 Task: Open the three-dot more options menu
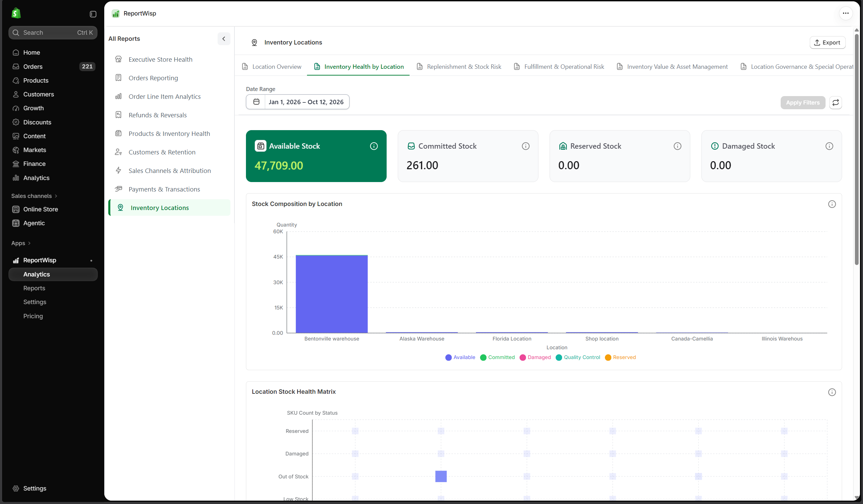coord(845,13)
